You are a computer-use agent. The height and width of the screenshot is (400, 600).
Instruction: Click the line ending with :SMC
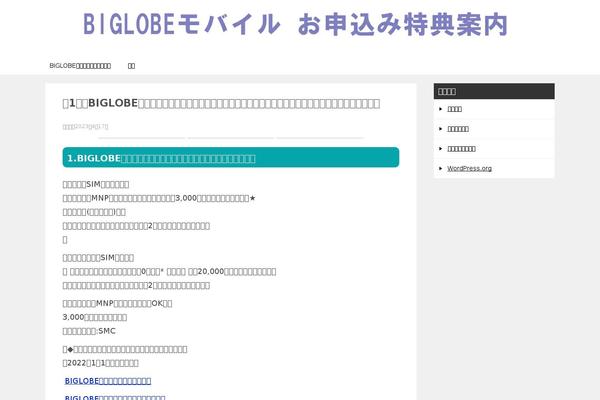(89, 331)
